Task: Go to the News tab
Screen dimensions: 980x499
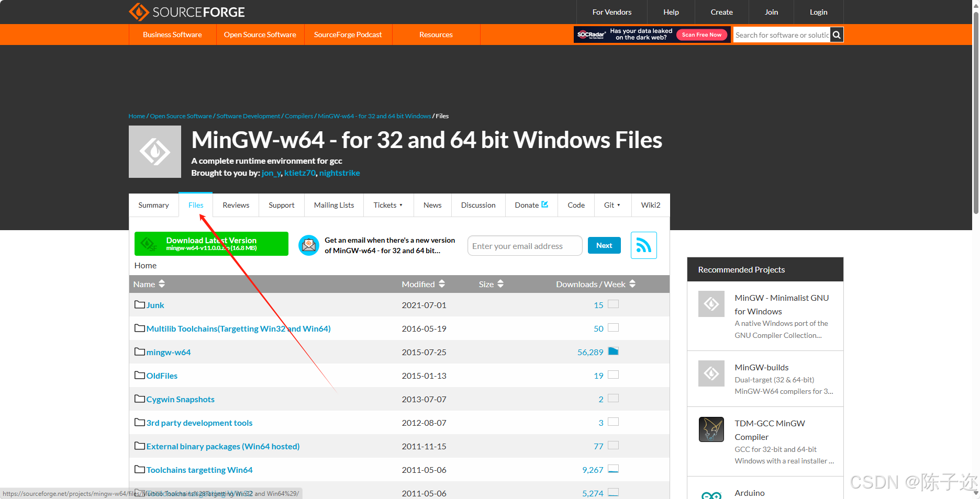Action: 432,205
